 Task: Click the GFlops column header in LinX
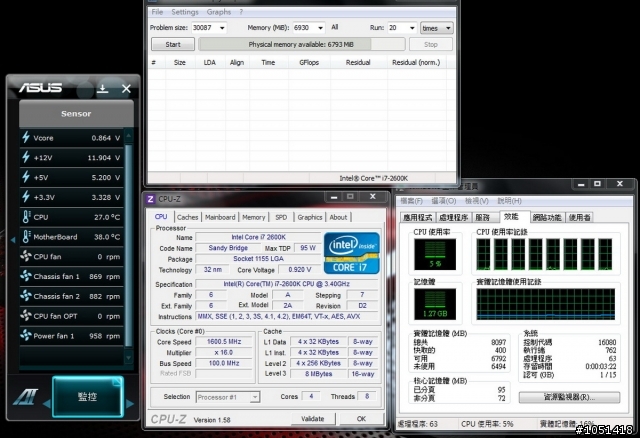point(309,62)
